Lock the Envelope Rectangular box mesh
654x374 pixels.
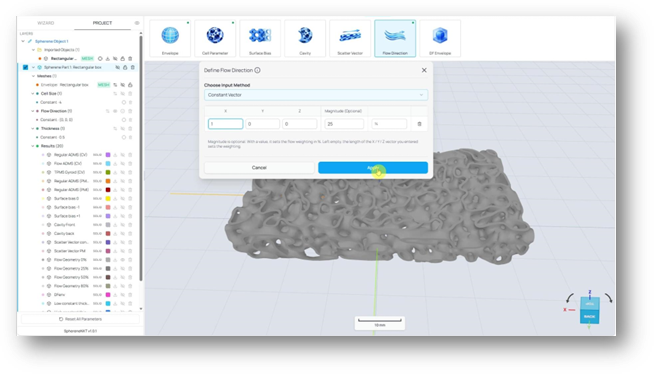tap(130, 85)
